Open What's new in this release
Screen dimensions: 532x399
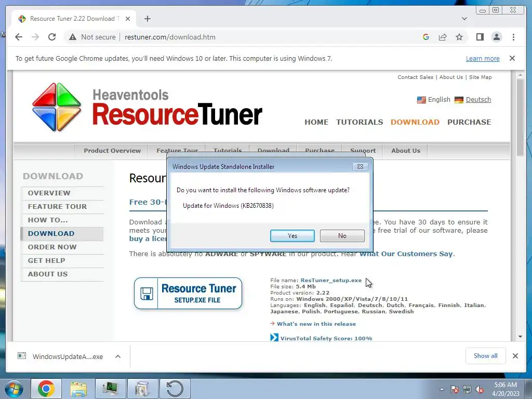(x=316, y=324)
